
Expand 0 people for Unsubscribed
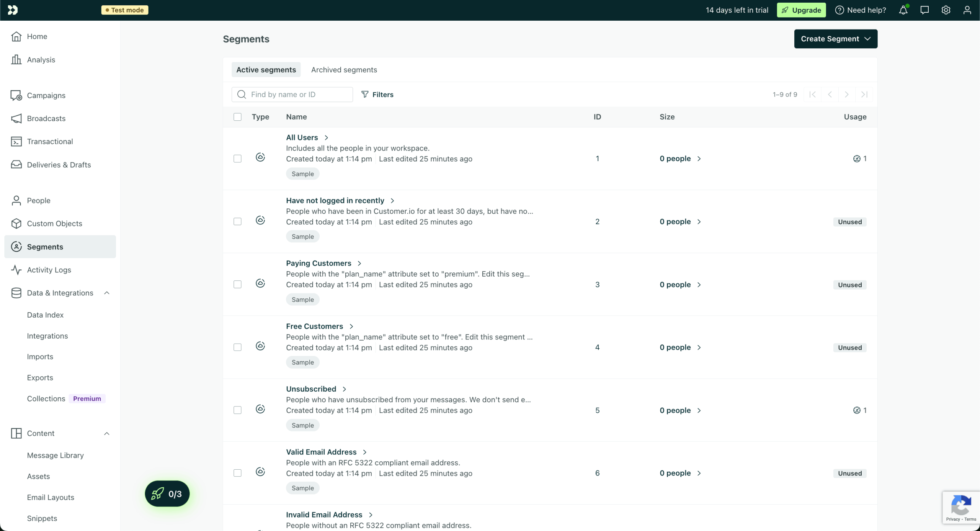coord(680,410)
